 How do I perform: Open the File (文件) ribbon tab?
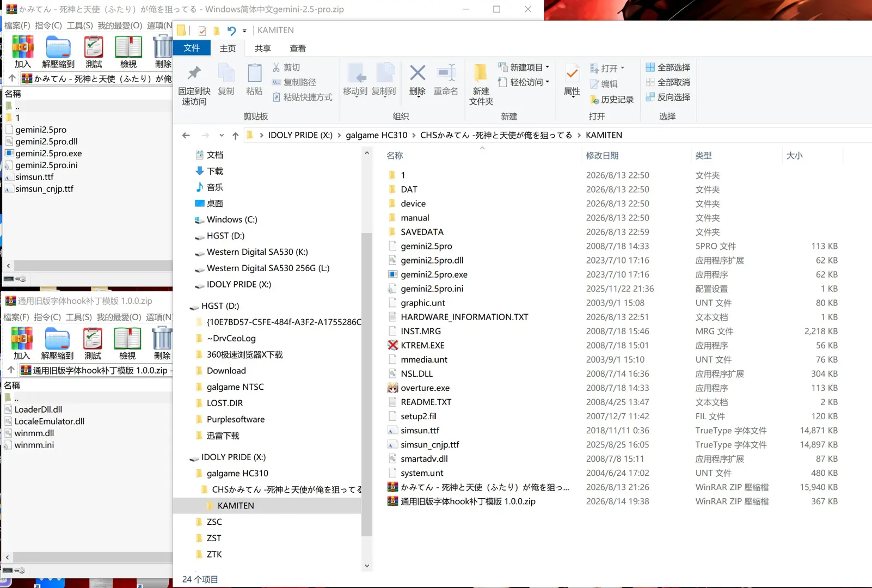[192, 48]
